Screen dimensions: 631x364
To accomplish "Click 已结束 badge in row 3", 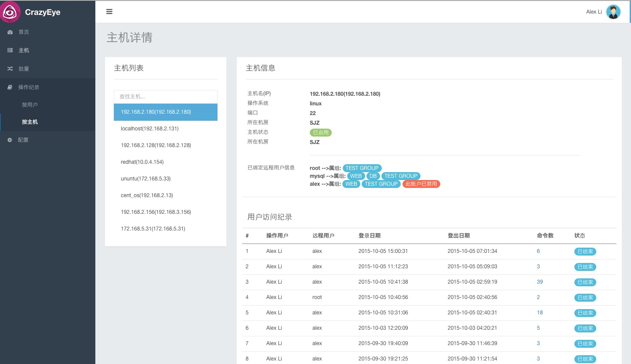I will pos(585,282).
